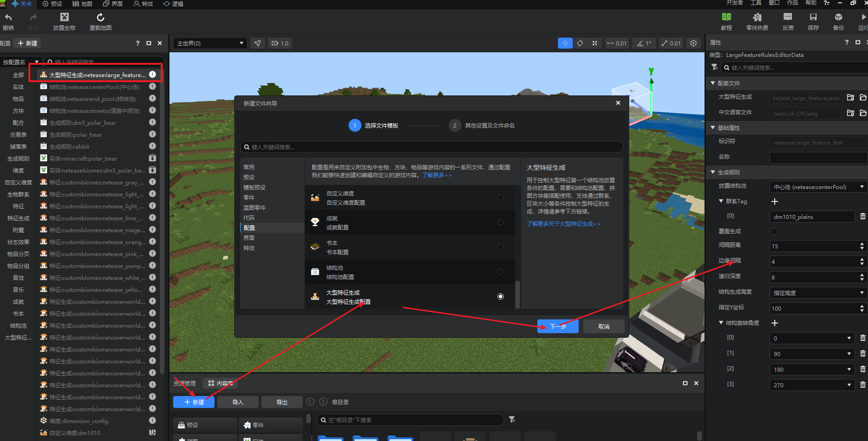Open the 教程 tutorial book icon

pos(727,17)
